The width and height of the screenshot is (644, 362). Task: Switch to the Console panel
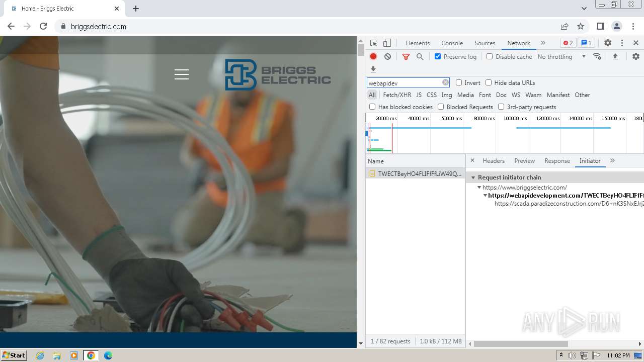click(x=452, y=43)
